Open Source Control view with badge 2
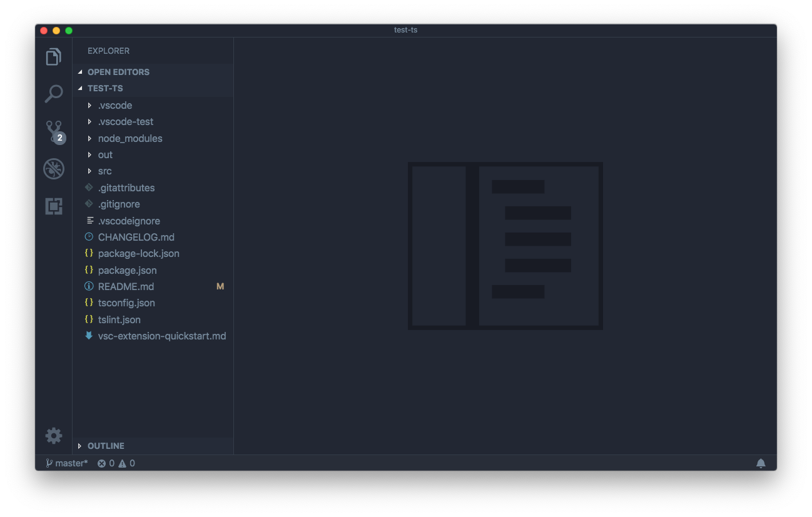The height and width of the screenshot is (517, 812). tap(55, 132)
